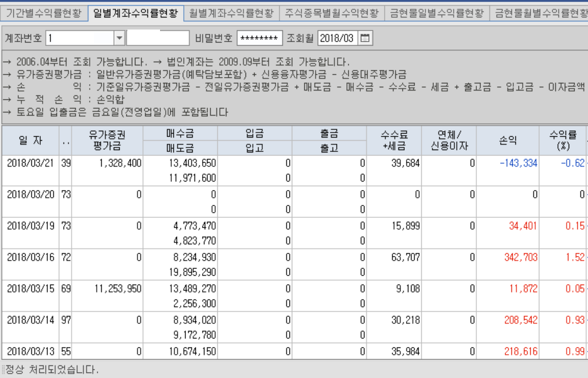
Task: Click the 조회월 date field showing 2018/03
Action: (x=337, y=38)
